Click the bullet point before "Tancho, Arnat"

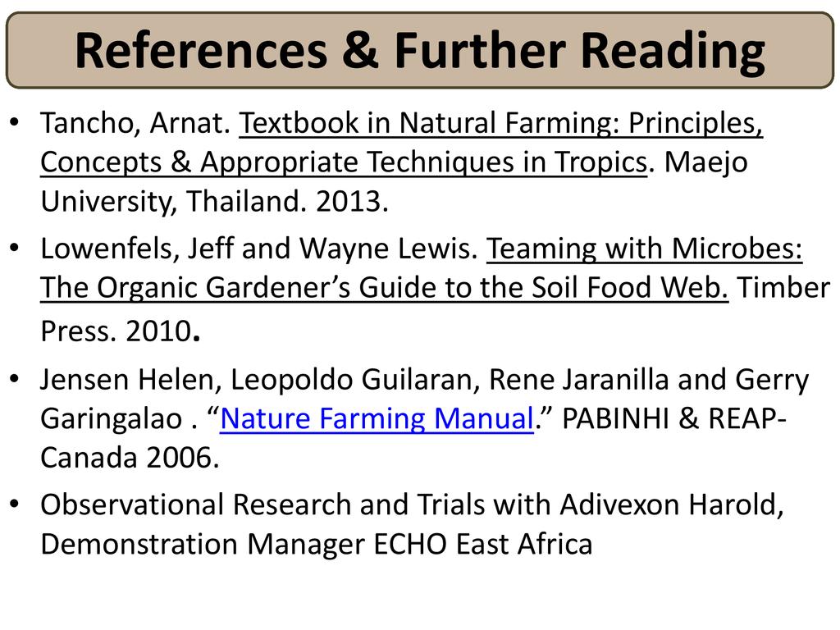[16, 125]
